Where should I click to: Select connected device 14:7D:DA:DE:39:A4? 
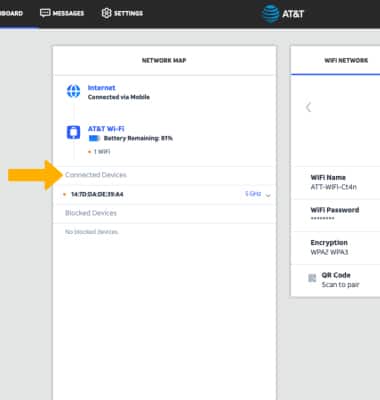pyautogui.click(x=97, y=194)
